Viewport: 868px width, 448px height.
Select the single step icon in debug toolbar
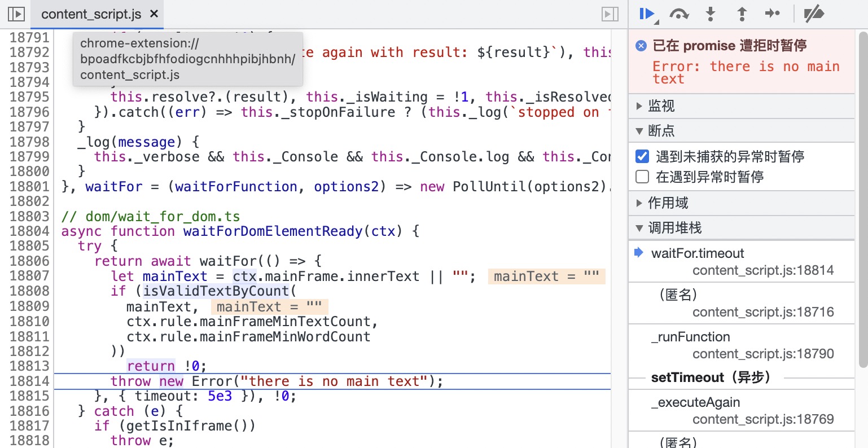coord(773,14)
